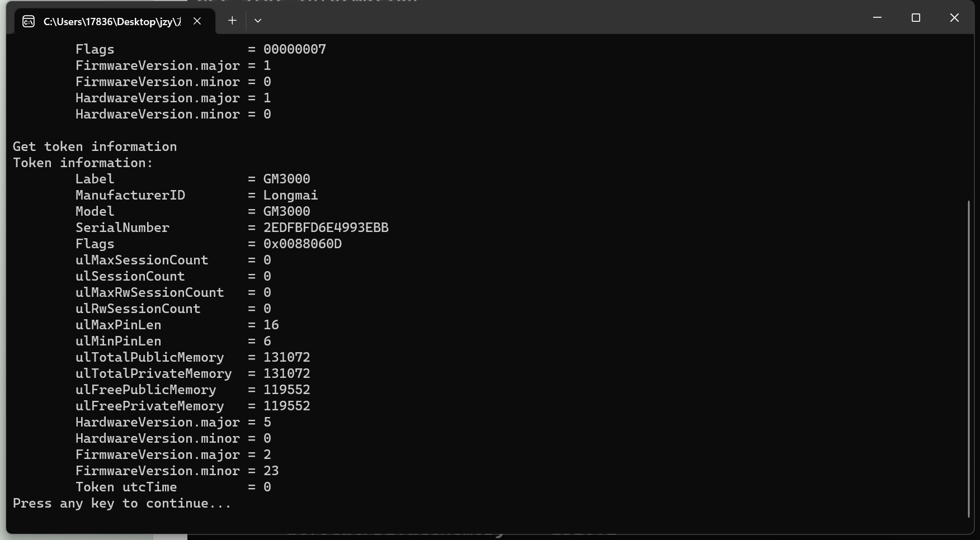Click the 'ulMinPinLen' field name
Image resolution: width=980 pixels, height=540 pixels.
pos(119,341)
